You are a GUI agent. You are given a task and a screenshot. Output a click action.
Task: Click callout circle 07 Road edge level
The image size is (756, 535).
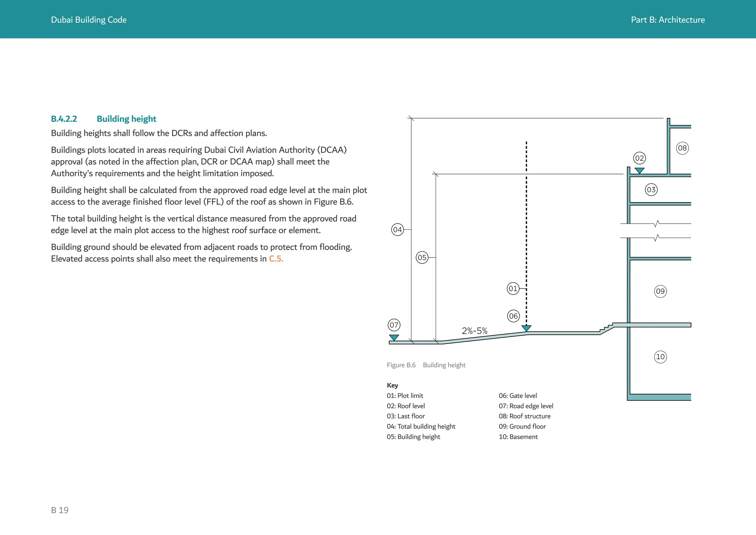click(x=394, y=325)
